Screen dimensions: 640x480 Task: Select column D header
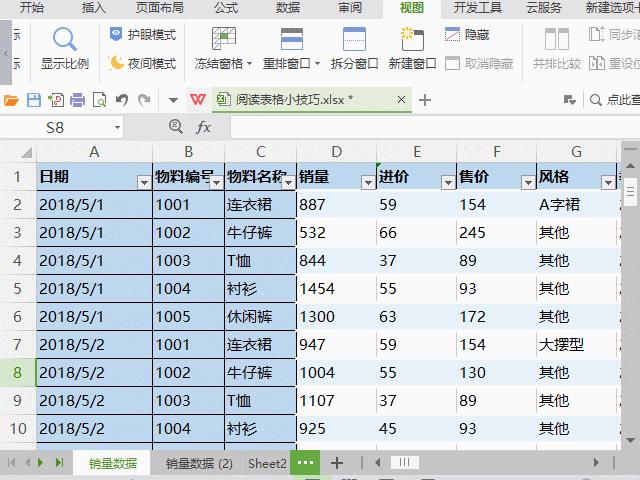[x=336, y=152]
